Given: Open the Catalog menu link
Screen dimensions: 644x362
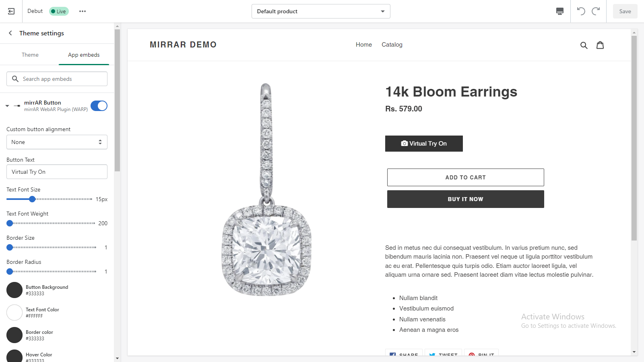Looking at the screenshot, I should coord(392,45).
